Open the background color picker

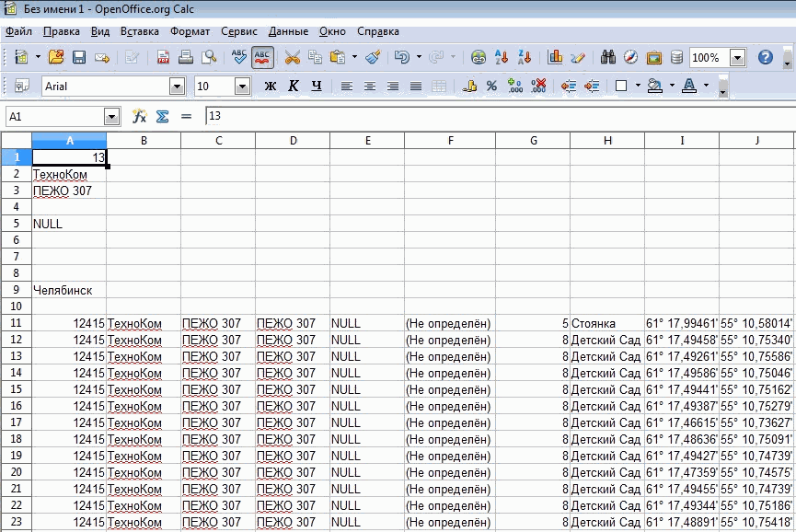655,87
